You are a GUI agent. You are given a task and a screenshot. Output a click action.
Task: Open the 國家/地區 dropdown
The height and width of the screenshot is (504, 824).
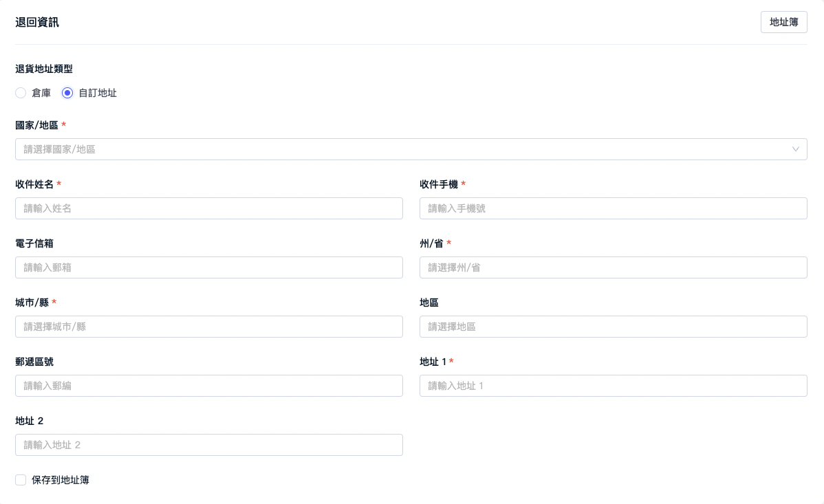coord(411,149)
